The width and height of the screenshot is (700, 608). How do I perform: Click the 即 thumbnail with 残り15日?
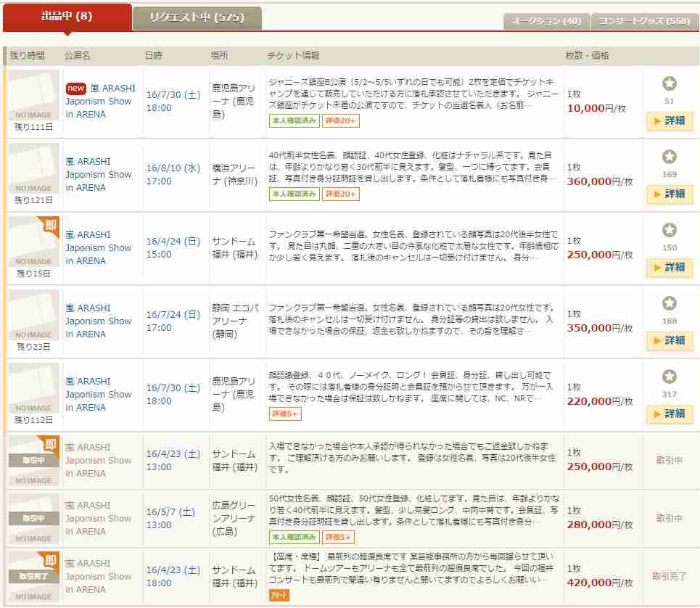[33, 242]
